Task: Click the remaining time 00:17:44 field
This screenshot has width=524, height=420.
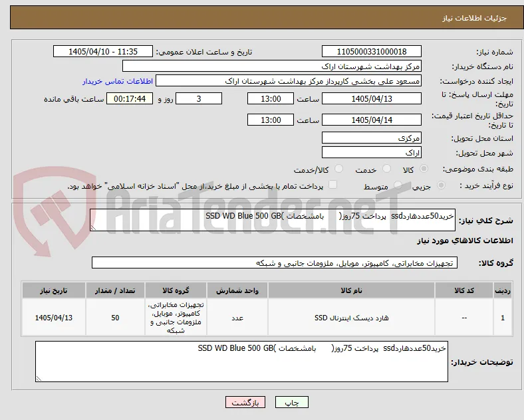Action: 130,99
